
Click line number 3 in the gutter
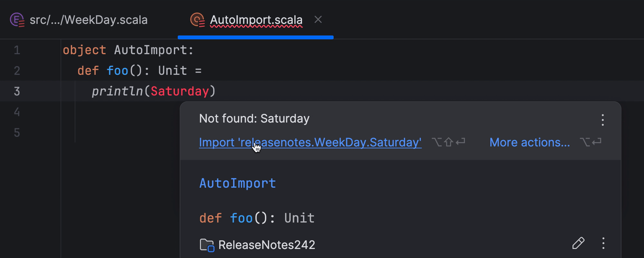point(17,91)
